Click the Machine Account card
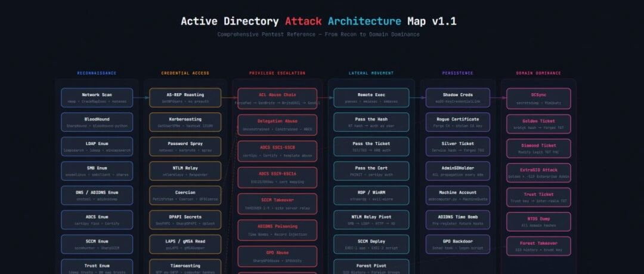Viewport: 644px width, 274px height. click(x=458, y=195)
